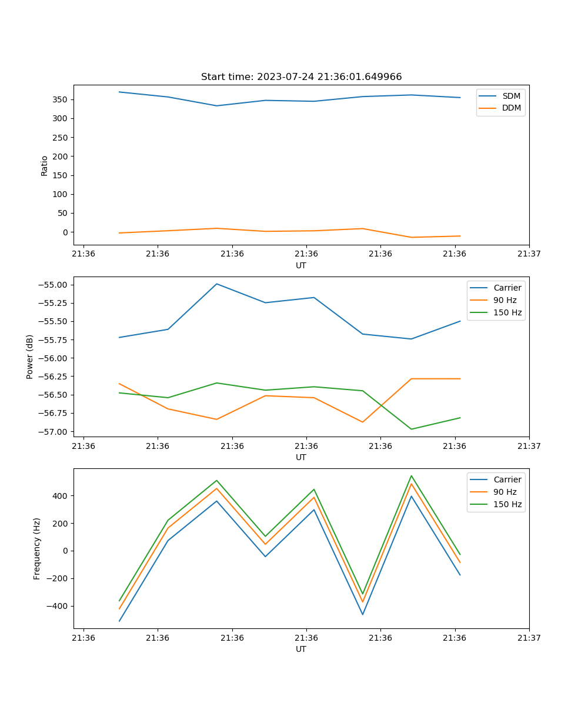Select 150 Hz legend entry in Frequency plot
The image size is (588, 706).
tap(507, 504)
